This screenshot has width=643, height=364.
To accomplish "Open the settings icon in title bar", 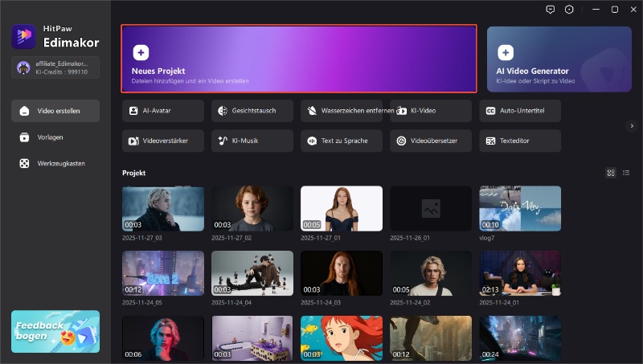I will pos(570,10).
